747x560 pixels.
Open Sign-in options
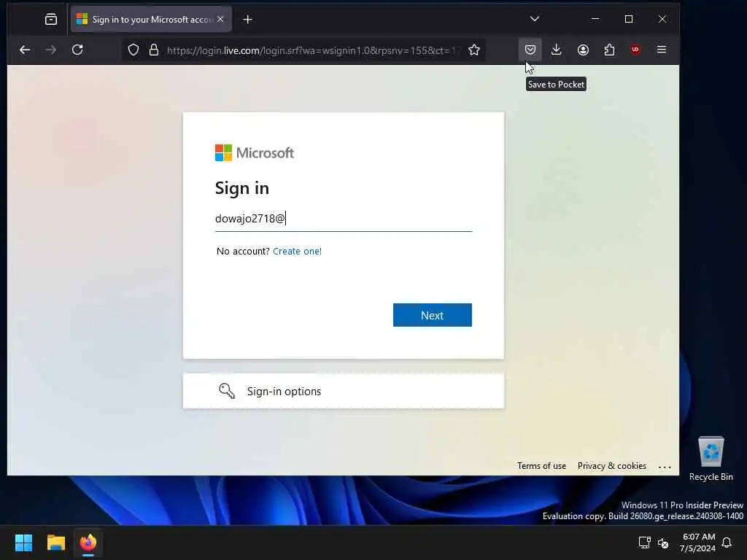(344, 391)
